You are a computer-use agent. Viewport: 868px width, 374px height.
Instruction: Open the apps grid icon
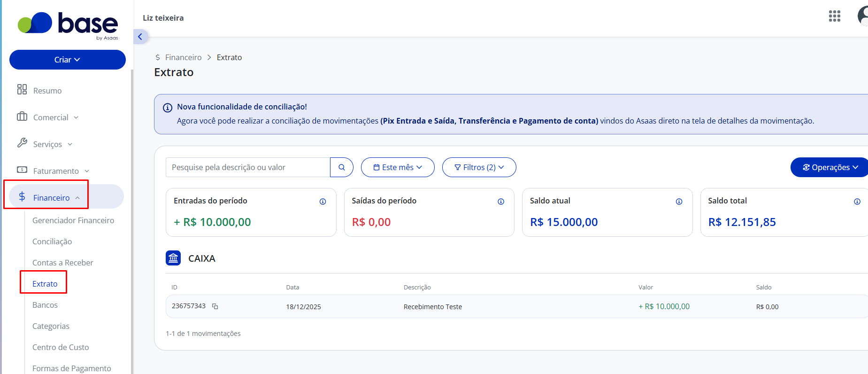834,16
